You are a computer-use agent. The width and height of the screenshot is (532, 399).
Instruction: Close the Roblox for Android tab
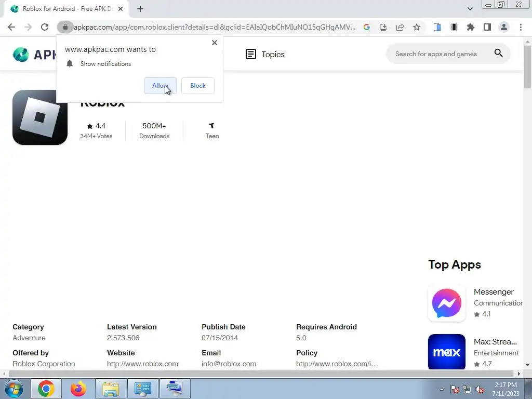pos(121,9)
